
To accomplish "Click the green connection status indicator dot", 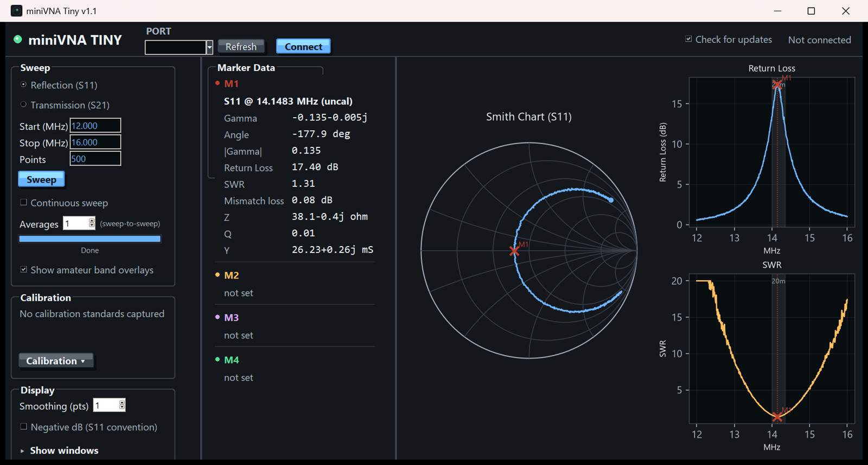I will tap(18, 39).
